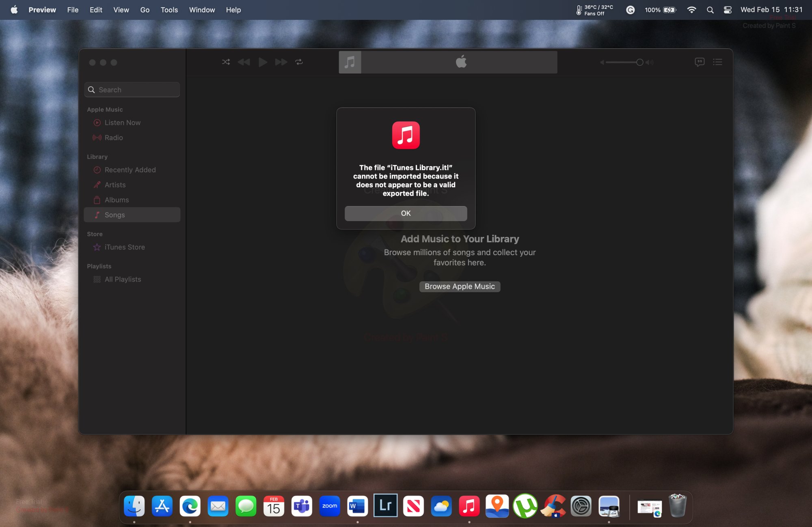Toggle repeat mode in playback controls
812x527 pixels.
tap(299, 62)
